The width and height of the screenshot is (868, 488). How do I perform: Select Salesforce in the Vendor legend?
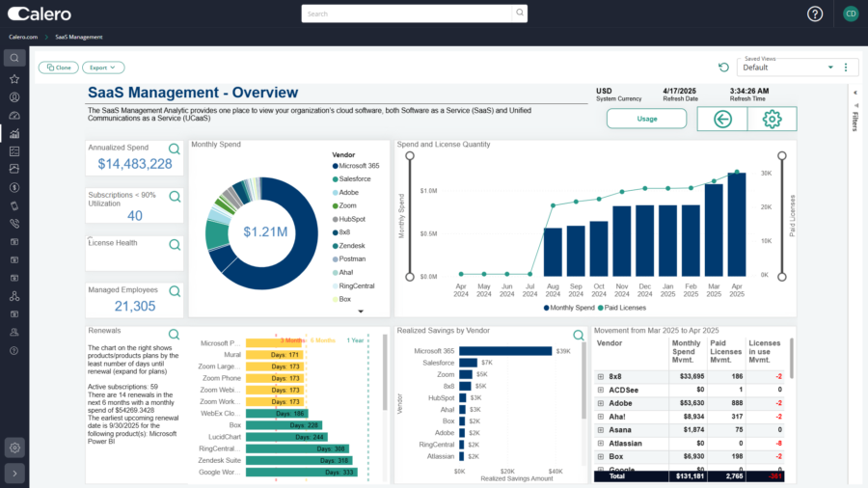pyautogui.click(x=351, y=178)
